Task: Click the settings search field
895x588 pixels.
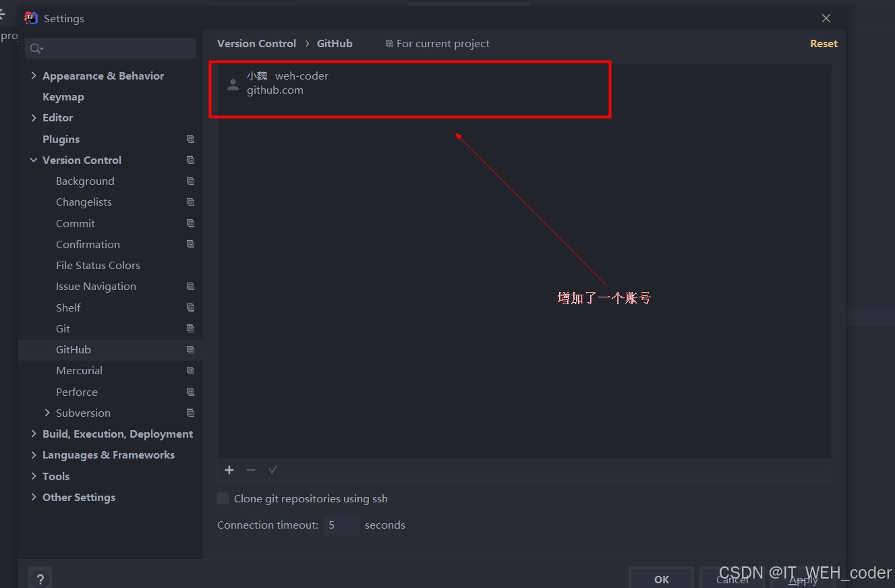Action: click(x=111, y=49)
